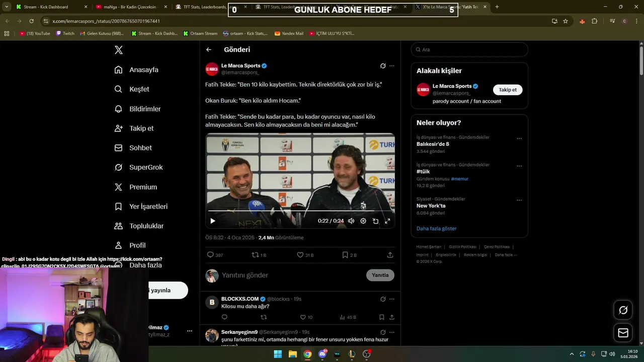644x362 pixels.
Task: Like the post with 31 B likes
Action: pos(305,255)
